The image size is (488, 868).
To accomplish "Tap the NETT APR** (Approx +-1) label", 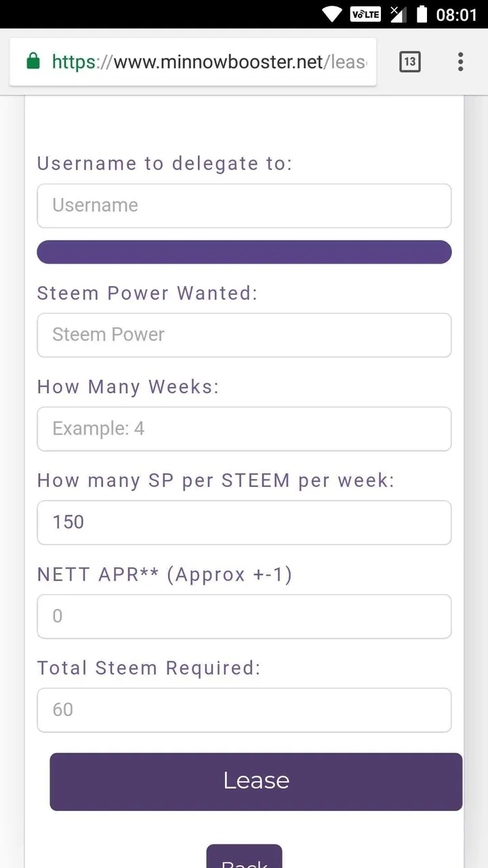I will click(165, 574).
